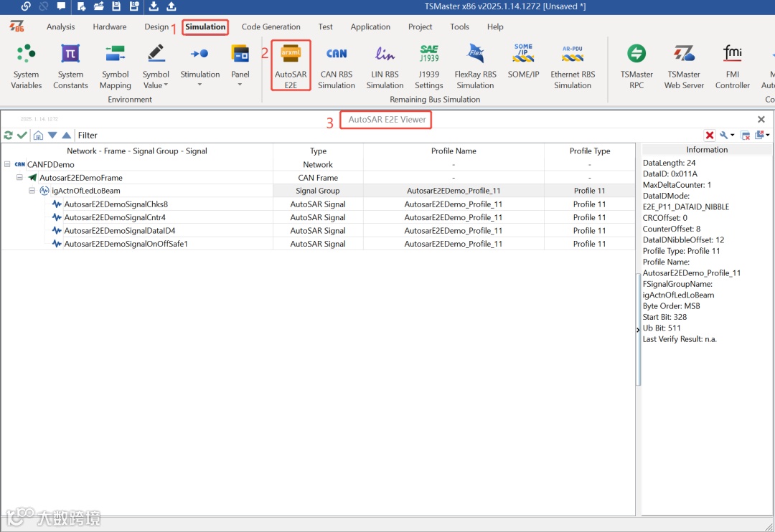Click the Filter input field

(x=388, y=135)
